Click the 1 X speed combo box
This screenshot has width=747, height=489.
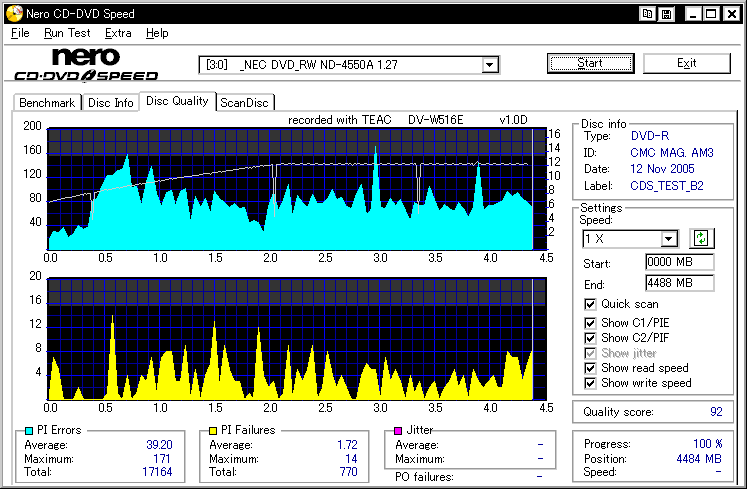tap(630, 238)
